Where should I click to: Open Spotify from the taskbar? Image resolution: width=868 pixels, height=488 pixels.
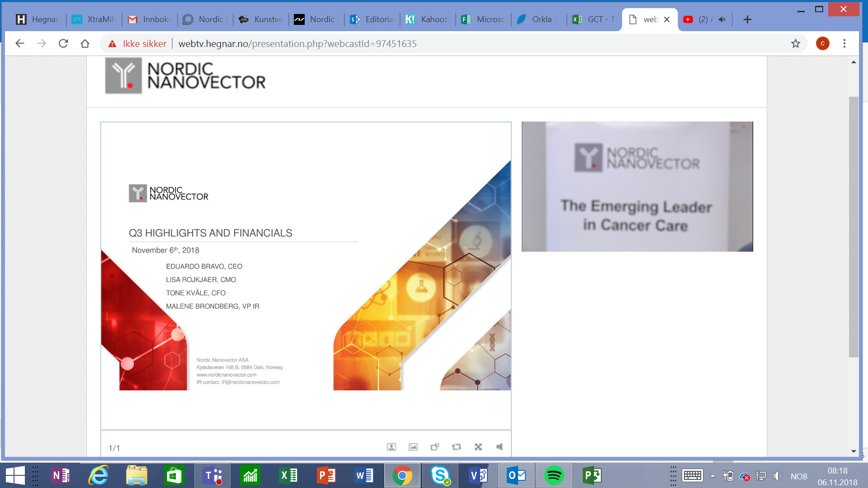coord(554,475)
